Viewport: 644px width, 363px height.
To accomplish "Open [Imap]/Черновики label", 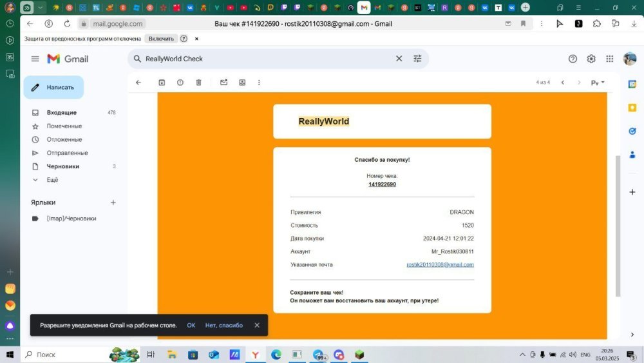I will coord(71,219).
